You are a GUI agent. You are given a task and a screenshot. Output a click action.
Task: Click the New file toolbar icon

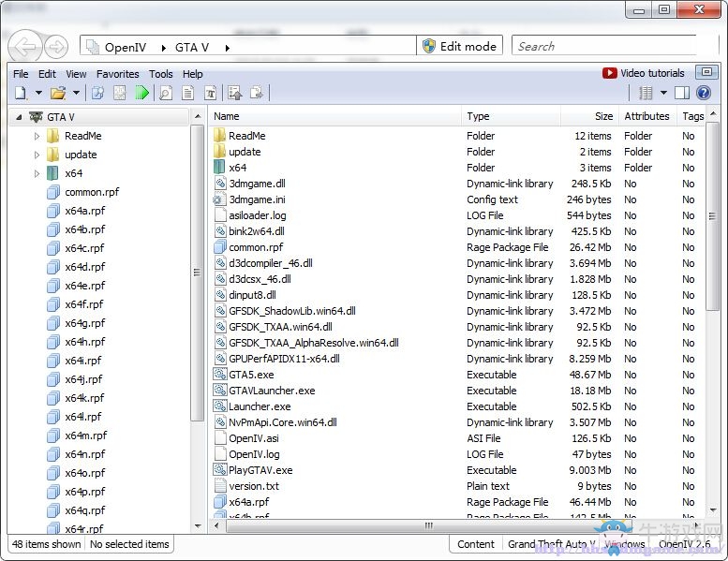21,93
